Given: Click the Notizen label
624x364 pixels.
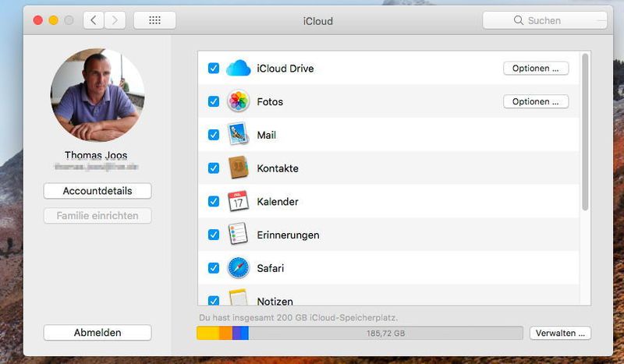Looking at the screenshot, I should coord(275,301).
